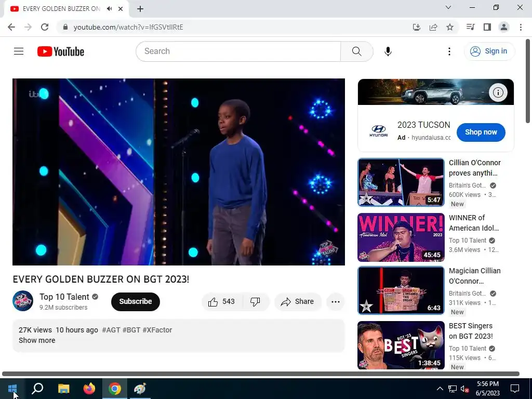Image resolution: width=532 pixels, height=399 pixels.
Task: Go to YouTube home via logo
Action: pos(61,51)
